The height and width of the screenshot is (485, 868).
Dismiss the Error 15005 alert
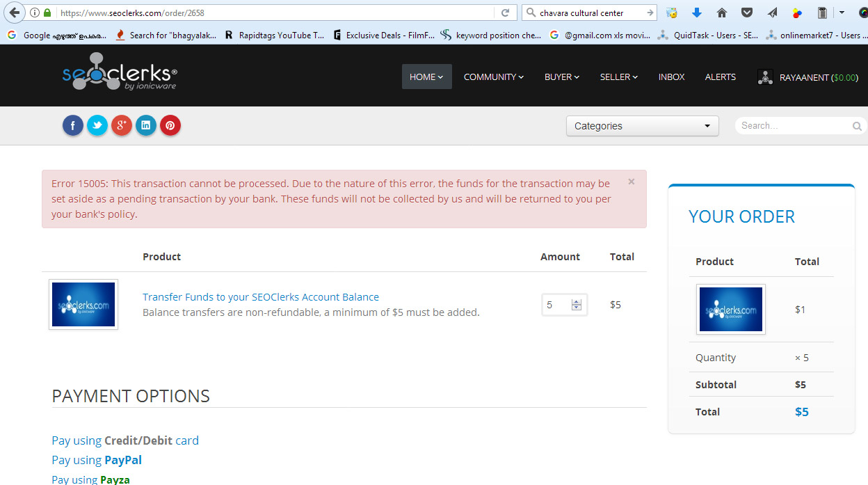[632, 182]
